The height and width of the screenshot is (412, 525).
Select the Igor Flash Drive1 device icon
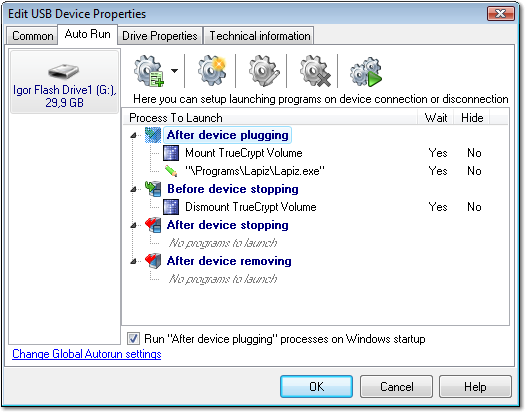point(64,71)
